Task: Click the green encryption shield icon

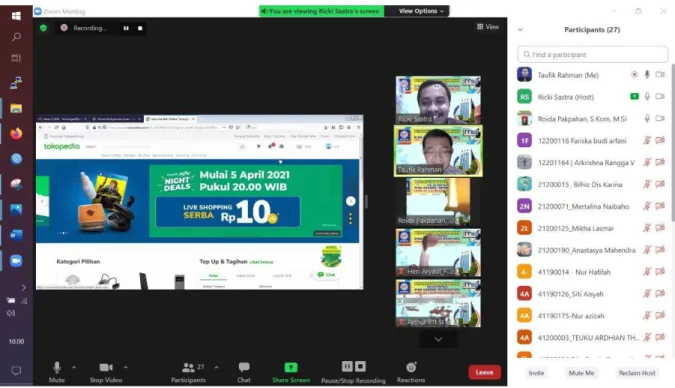Action: [43, 28]
